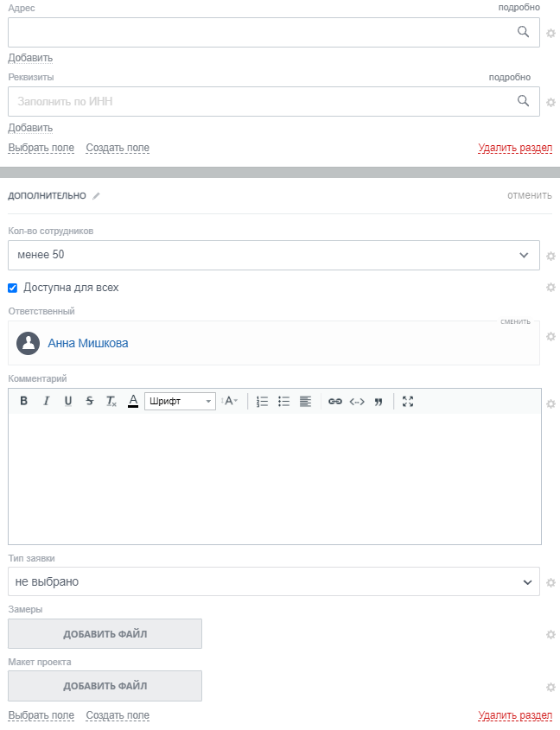Open the text color picker
560x730 pixels.
click(x=133, y=401)
